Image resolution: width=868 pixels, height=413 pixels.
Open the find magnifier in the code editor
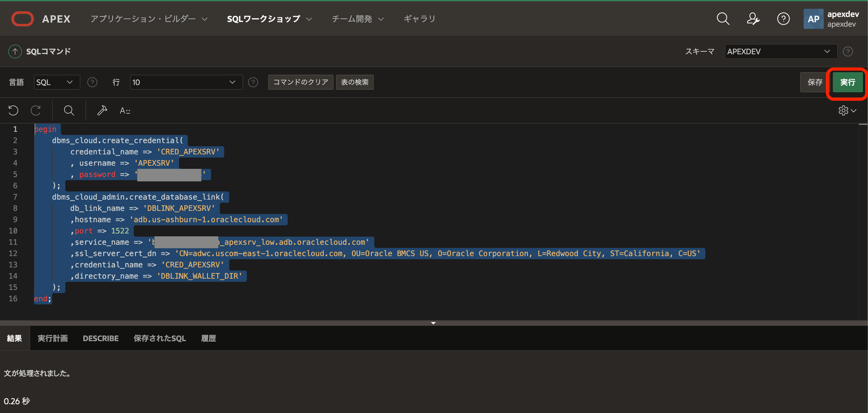click(x=69, y=110)
